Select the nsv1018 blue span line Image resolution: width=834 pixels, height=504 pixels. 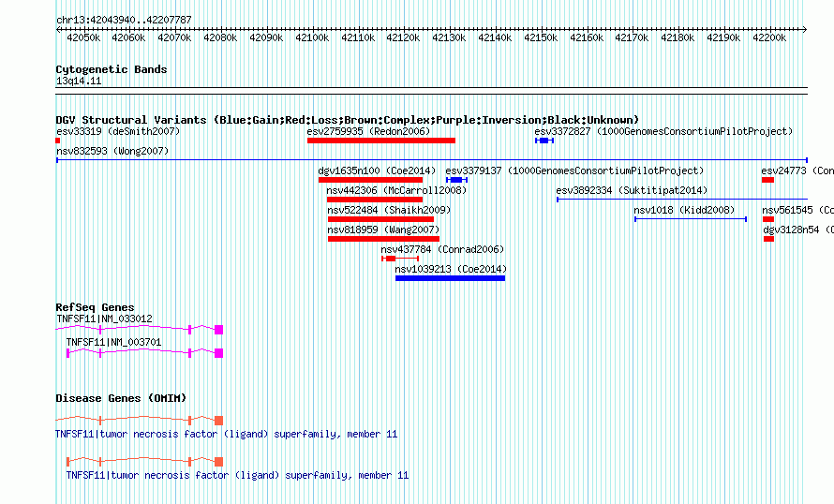[691, 219]
